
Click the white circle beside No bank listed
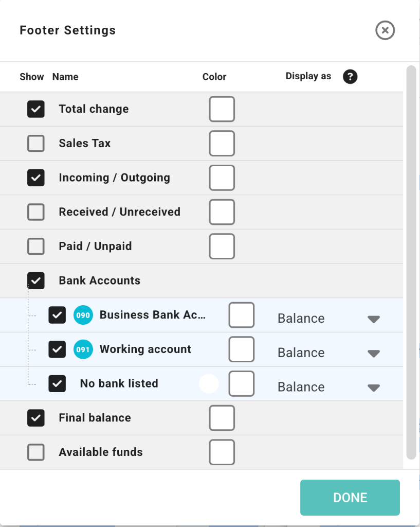pyautogui.click(x=209, y=383)
